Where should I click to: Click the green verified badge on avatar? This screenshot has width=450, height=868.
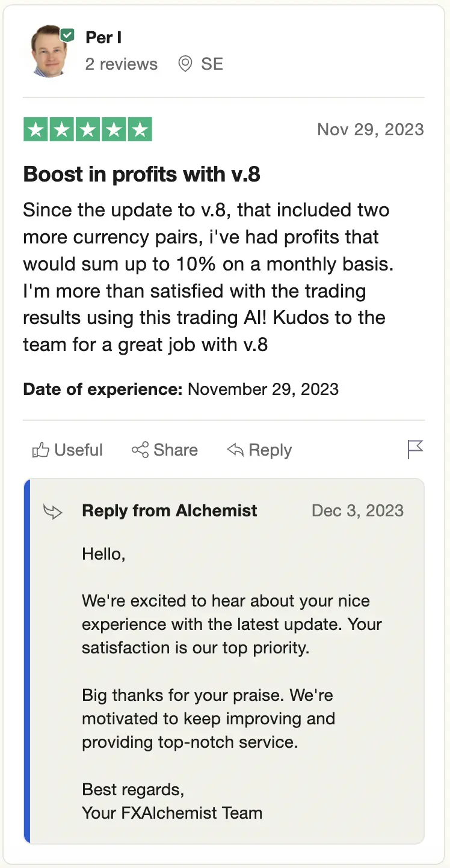68,35
